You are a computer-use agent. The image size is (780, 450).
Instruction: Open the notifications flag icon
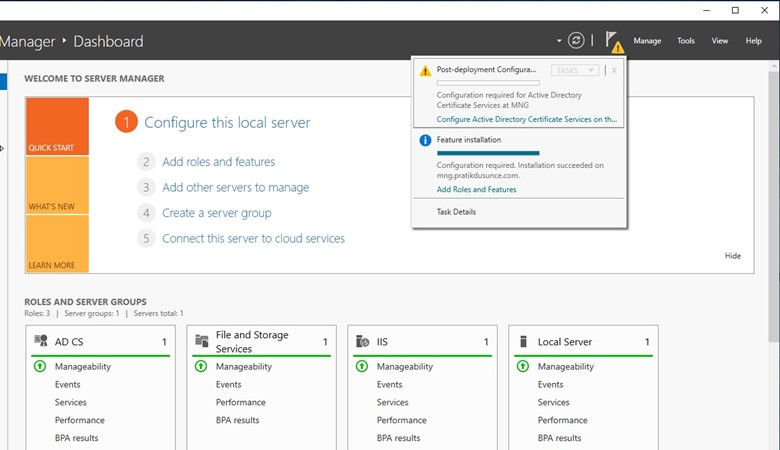pos(614,42)
